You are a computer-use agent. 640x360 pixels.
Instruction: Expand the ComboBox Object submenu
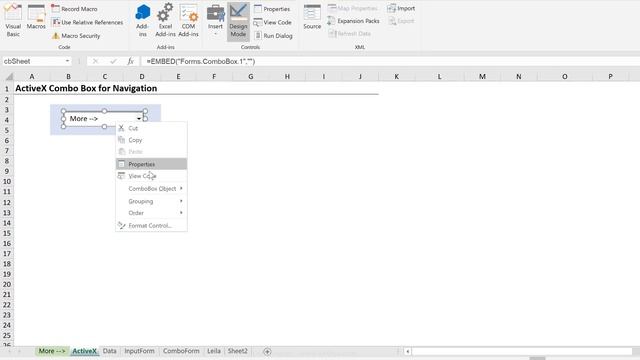click(x=151, y=189)
